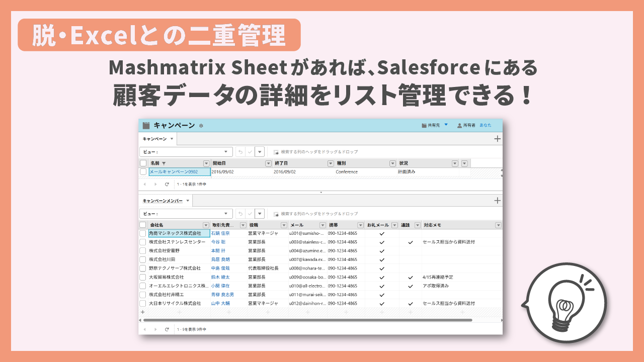
Task: Open contact link 山中 大輔
Action: (x=220, y=303)
